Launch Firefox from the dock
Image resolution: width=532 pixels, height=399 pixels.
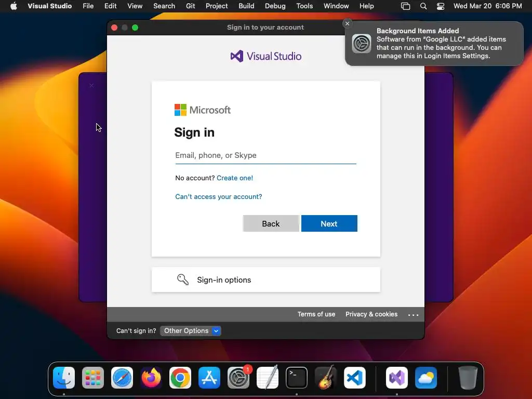(x=151, y=378)
